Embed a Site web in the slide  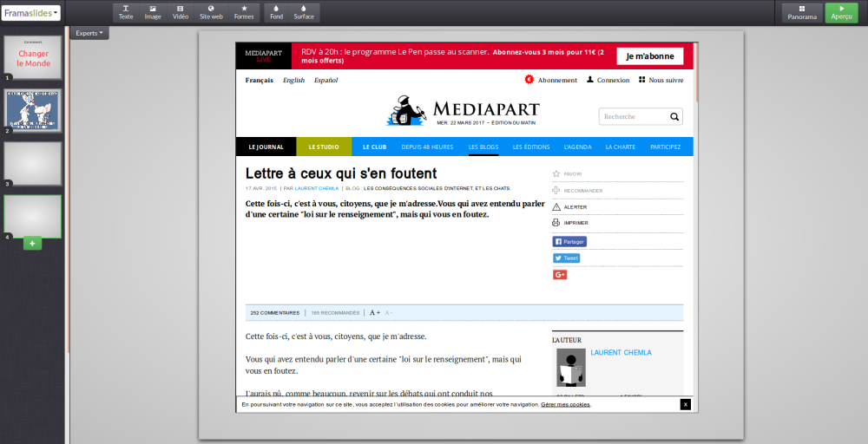point(211,13)
